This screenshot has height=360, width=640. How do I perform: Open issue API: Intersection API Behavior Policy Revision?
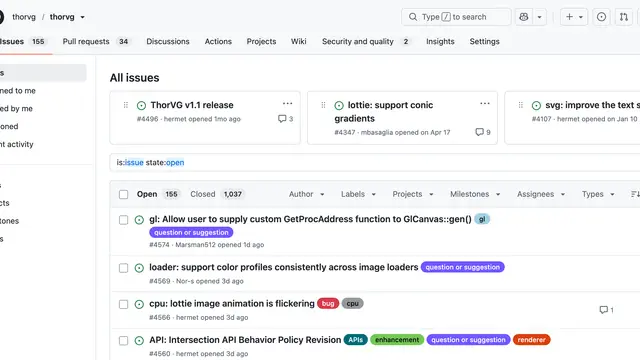[245, 340]
